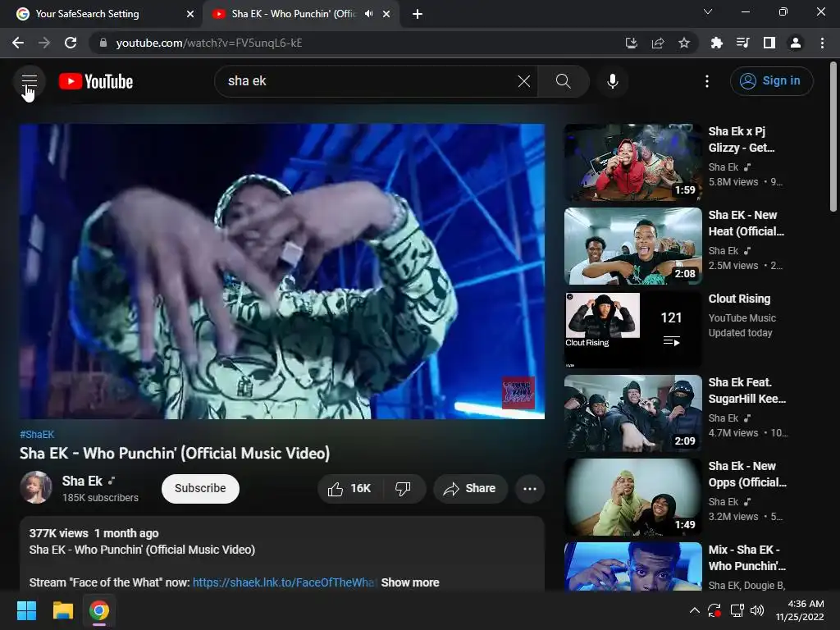Expand description with Show more
Screen dimensions: 840x630
410,582
